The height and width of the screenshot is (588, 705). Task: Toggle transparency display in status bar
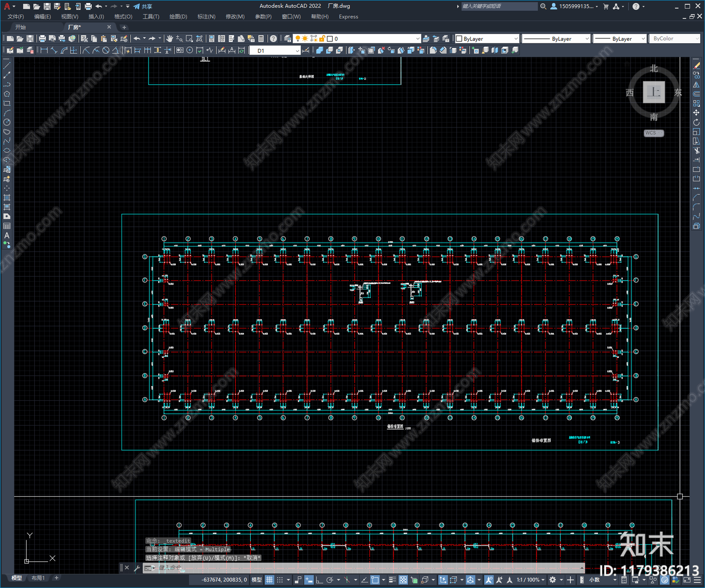[x=403, y=580]
